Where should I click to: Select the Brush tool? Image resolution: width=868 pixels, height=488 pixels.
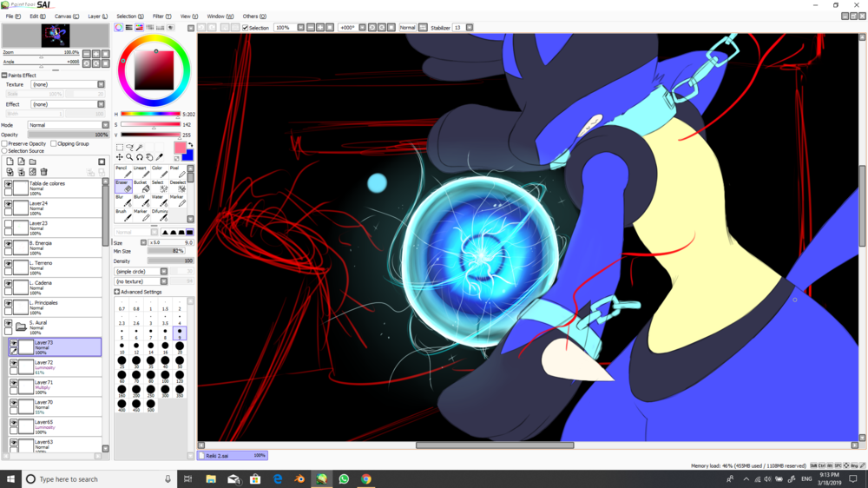(123, 214)
